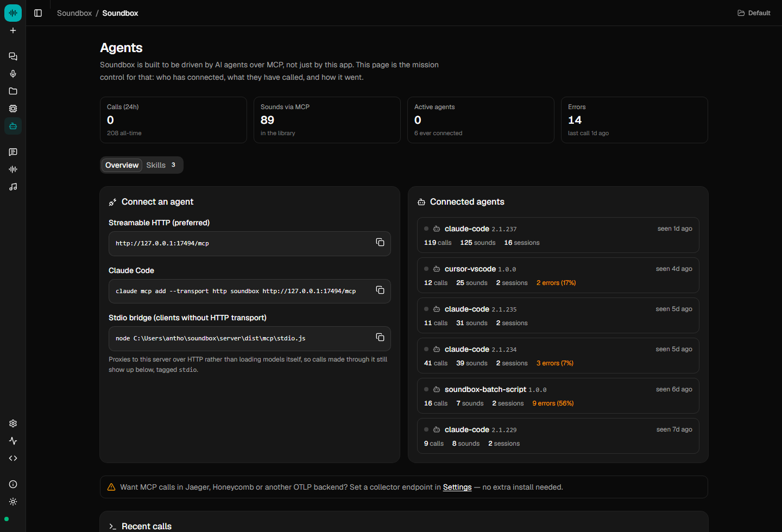Open the cursor-vscode 1.0.0 agent card

pos(558,275)
